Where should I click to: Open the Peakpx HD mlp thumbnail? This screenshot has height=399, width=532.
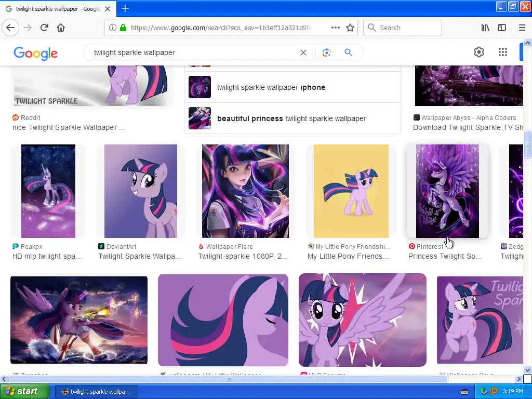48,191
